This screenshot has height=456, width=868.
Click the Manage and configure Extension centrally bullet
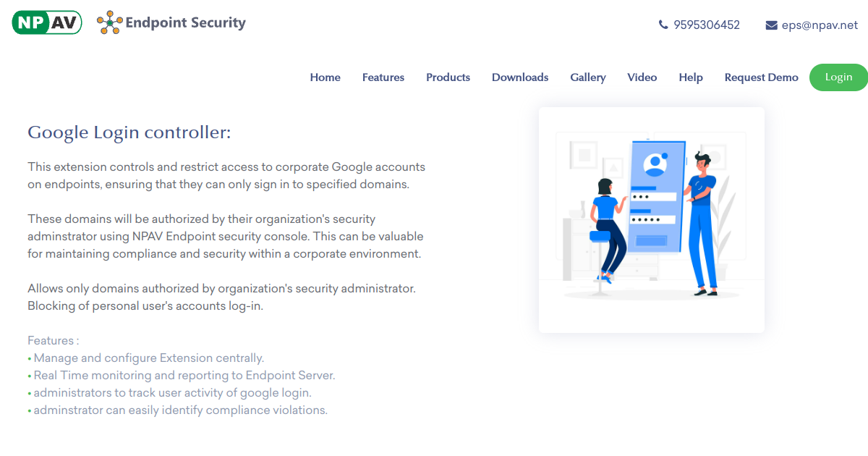(x=146, y=358)
